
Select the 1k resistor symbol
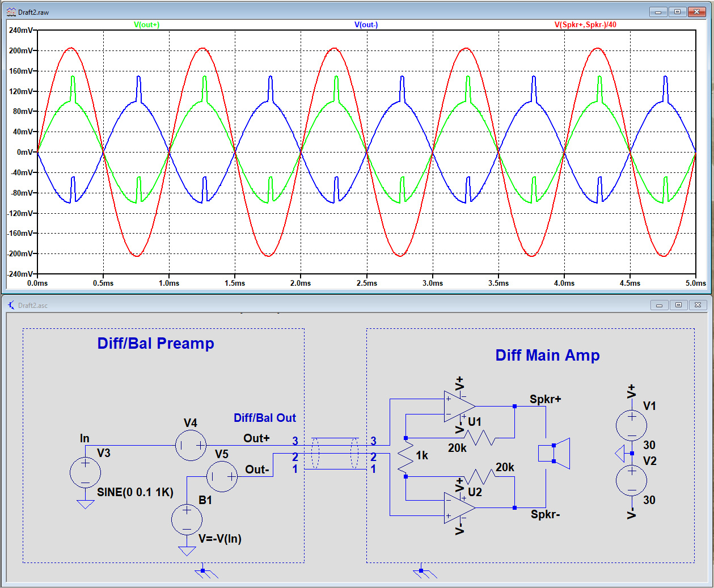click(405, 457)
